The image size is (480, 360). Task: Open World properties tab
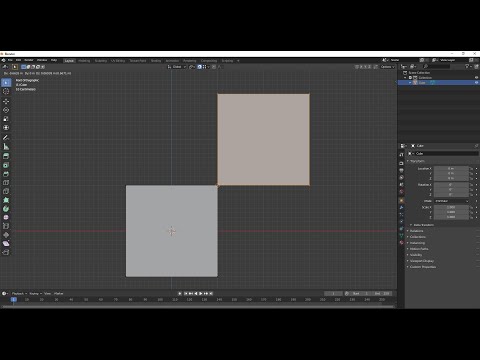(401, 192)
